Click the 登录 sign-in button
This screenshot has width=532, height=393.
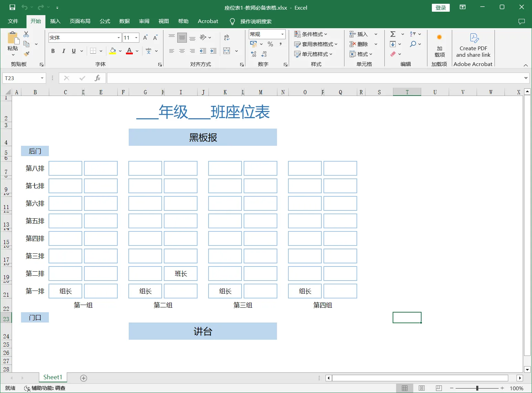click(x=440, y=8)
